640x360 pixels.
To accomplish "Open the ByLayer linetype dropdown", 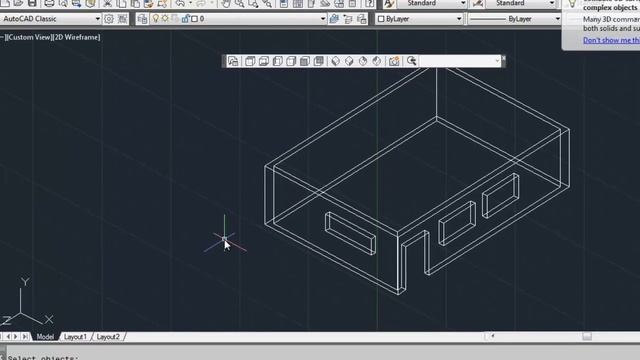I will pos(558,19).
